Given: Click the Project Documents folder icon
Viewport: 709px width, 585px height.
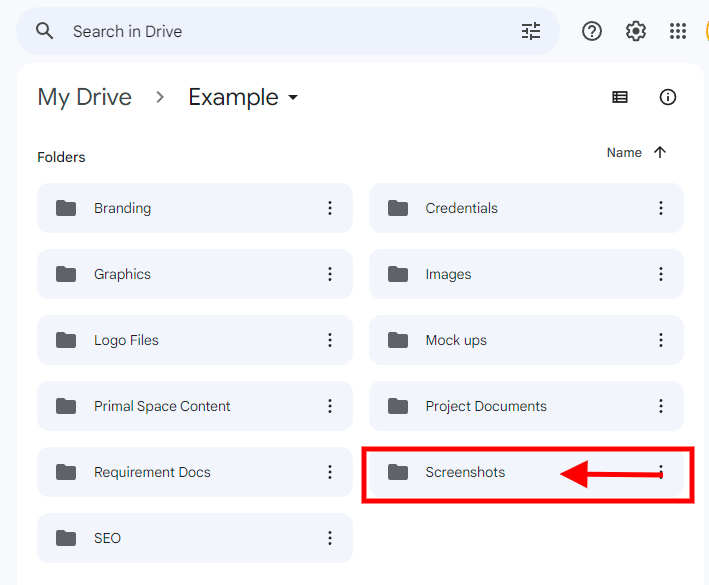Looking at the screenshot, I should [398, 406].
